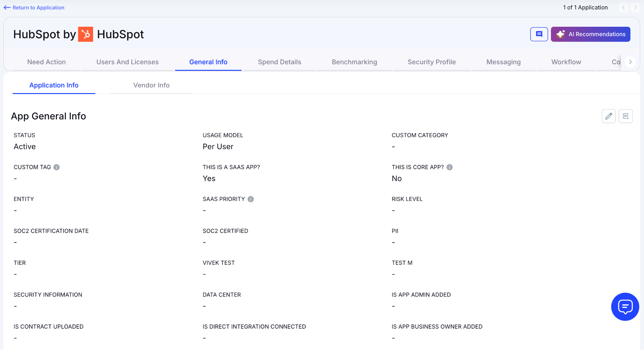
Task: Select the Need Action tab
Action: coord(47,62)
